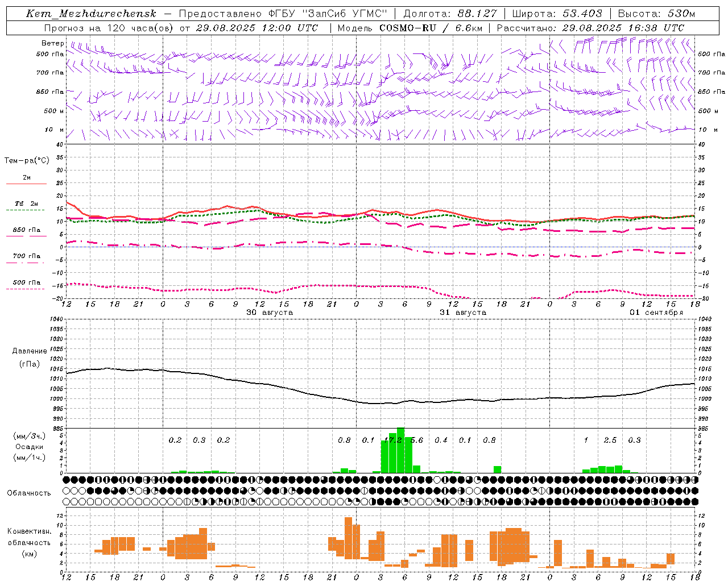Click the "Облачность" cloud cover label
728x582 pixels.
29,493
